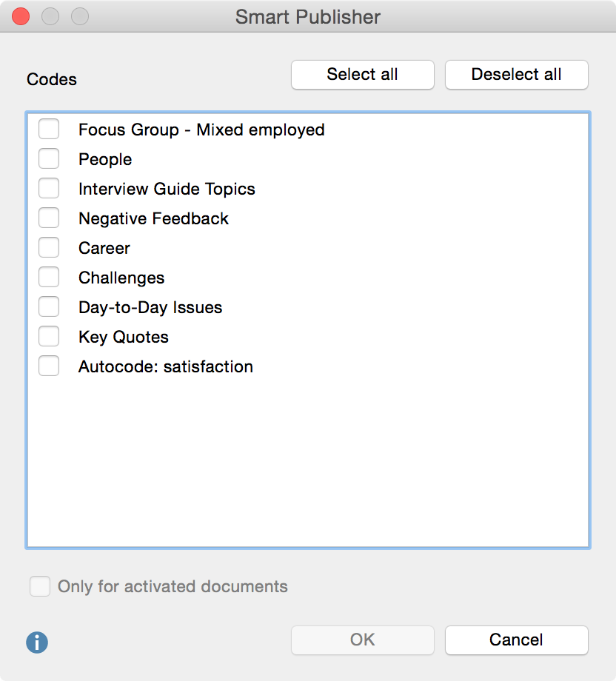Check the Challenges code box
616x681 pixels.
[49, 278]
